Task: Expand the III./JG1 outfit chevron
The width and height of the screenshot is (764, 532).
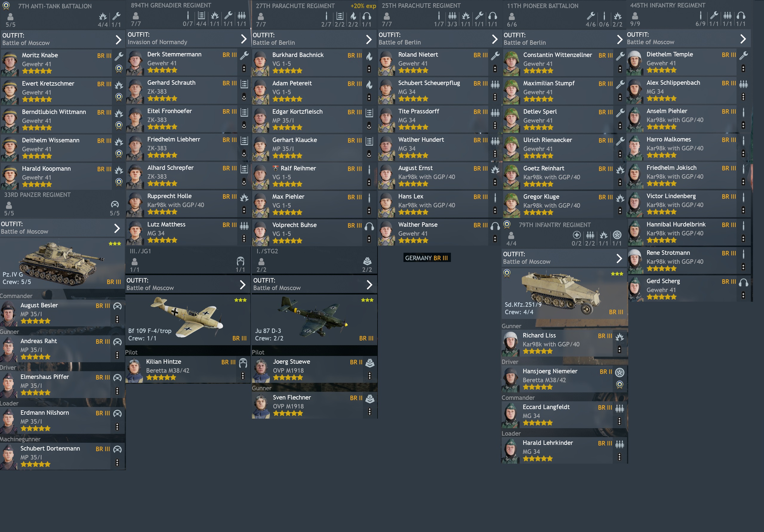Action: [243, 284]
